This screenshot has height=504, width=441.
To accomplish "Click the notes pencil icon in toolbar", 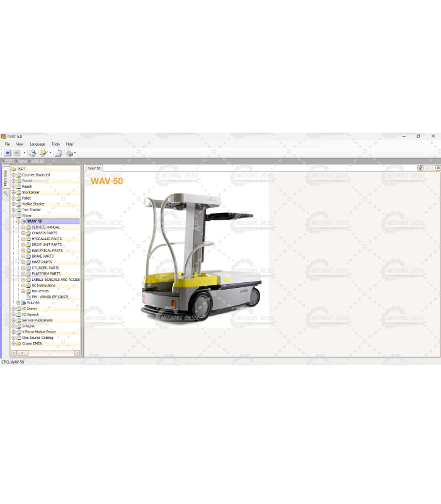I will pos(43,153).
